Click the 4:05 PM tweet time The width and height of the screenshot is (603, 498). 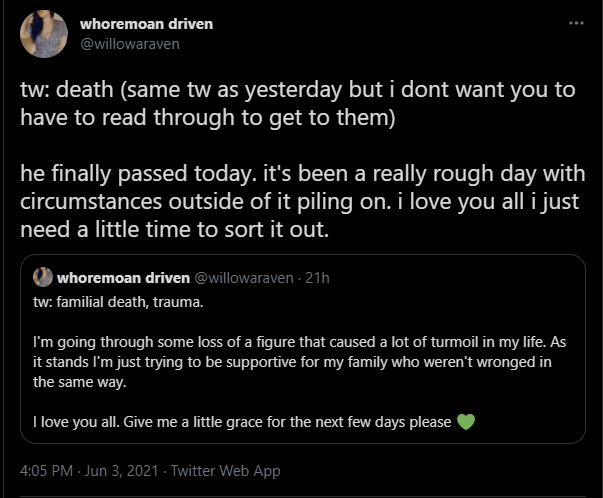(46, 470)
